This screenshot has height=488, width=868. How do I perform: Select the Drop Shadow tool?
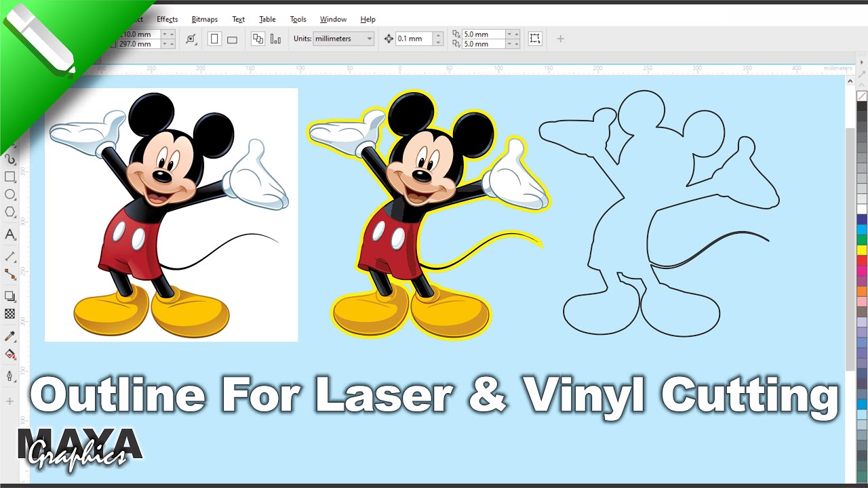(10, 296)
